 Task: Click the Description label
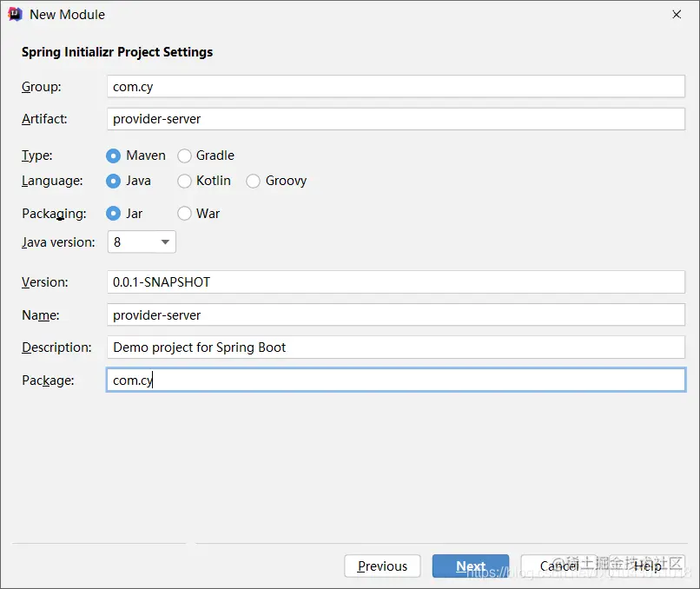pos(56,347)
